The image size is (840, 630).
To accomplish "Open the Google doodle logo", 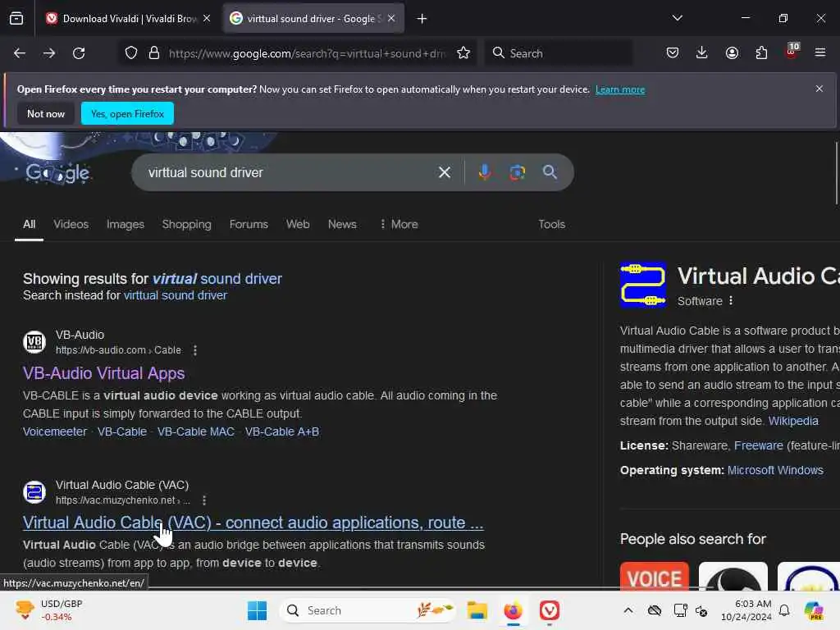I will click(x=58, y=172).
